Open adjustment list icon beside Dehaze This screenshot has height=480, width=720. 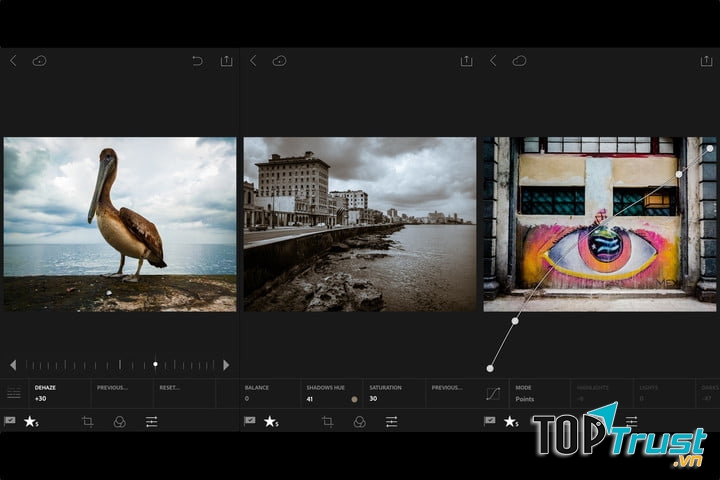(x=14, y=394)
